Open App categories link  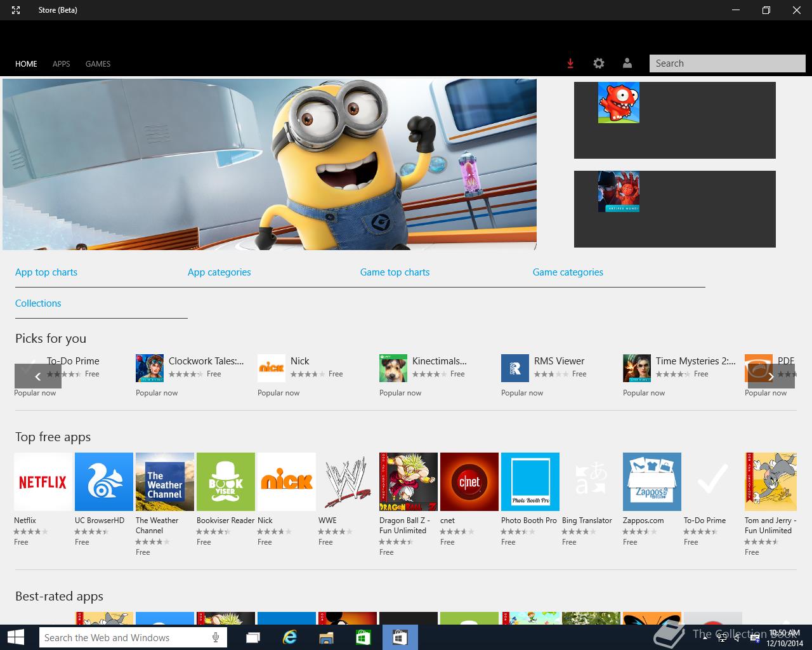(219, 272)
